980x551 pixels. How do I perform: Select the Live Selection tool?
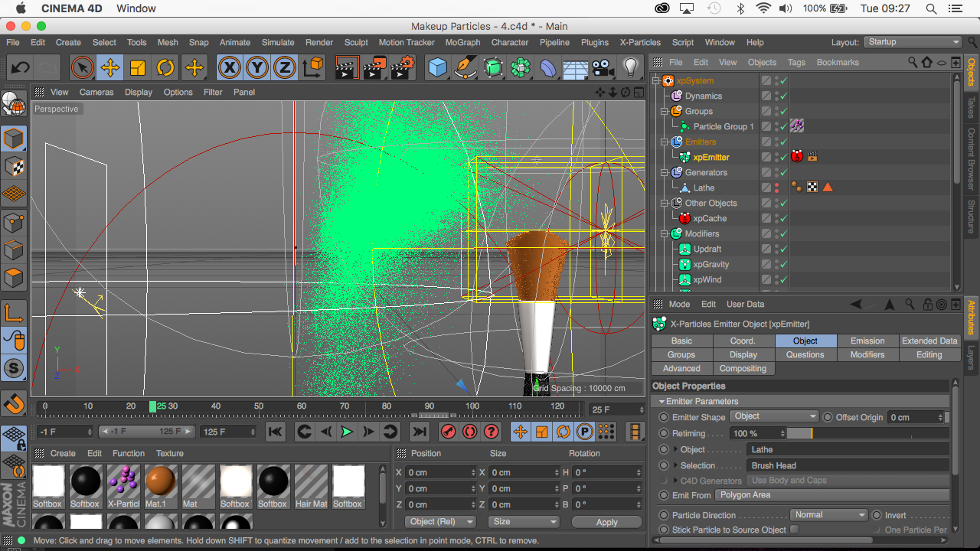(82, 67)
